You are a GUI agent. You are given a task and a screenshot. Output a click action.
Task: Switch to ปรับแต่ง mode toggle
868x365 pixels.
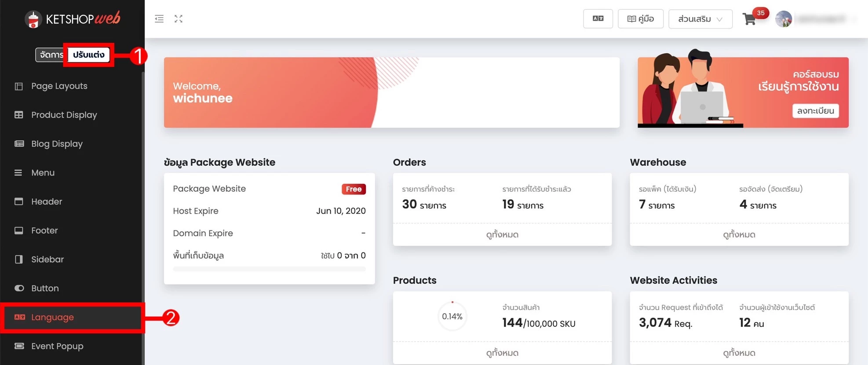tap(89, 55)
